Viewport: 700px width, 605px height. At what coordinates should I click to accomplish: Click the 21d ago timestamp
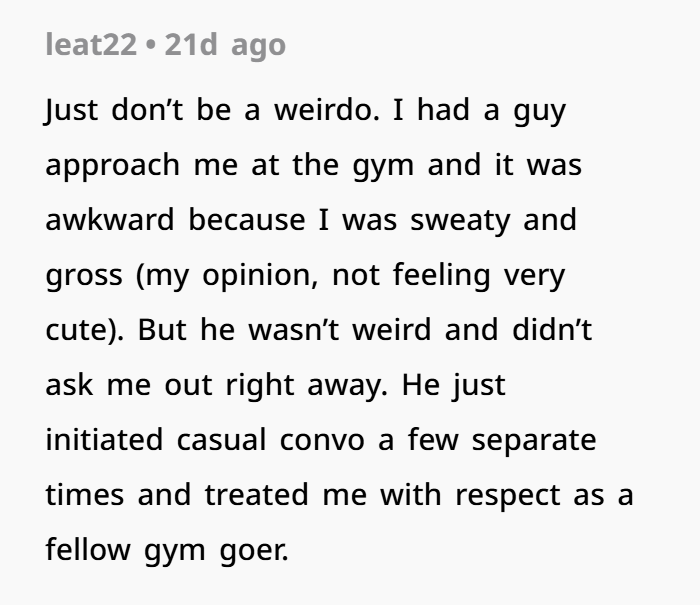pyautogui.click(x=225, y=46)
